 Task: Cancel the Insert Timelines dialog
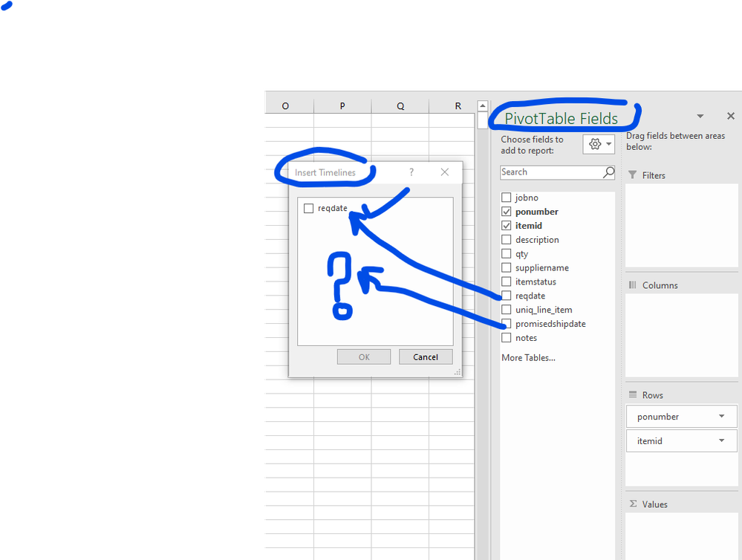coord(426,356)
